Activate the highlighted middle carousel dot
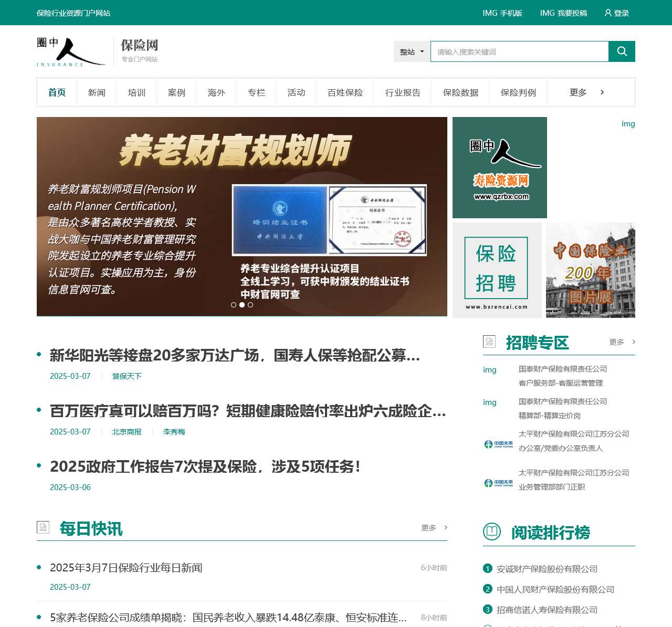Image resolution: width=672 pixels, height=627 pixels. (241, 305)
